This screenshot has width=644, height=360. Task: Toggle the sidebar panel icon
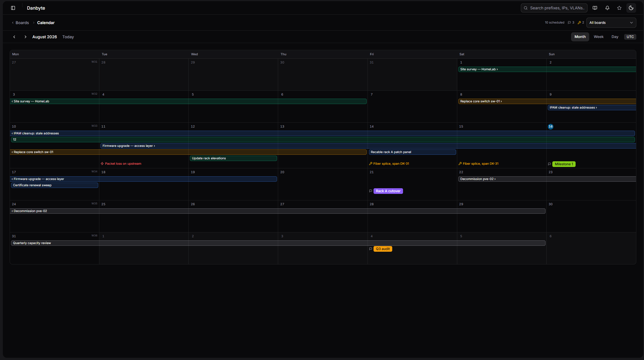click(x=13, y=8)
